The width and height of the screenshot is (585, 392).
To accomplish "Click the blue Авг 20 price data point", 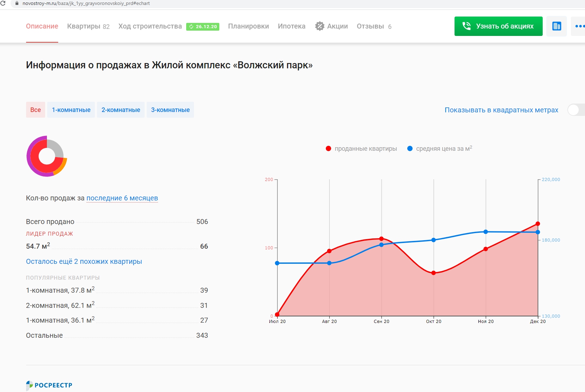I will [329, 263].
